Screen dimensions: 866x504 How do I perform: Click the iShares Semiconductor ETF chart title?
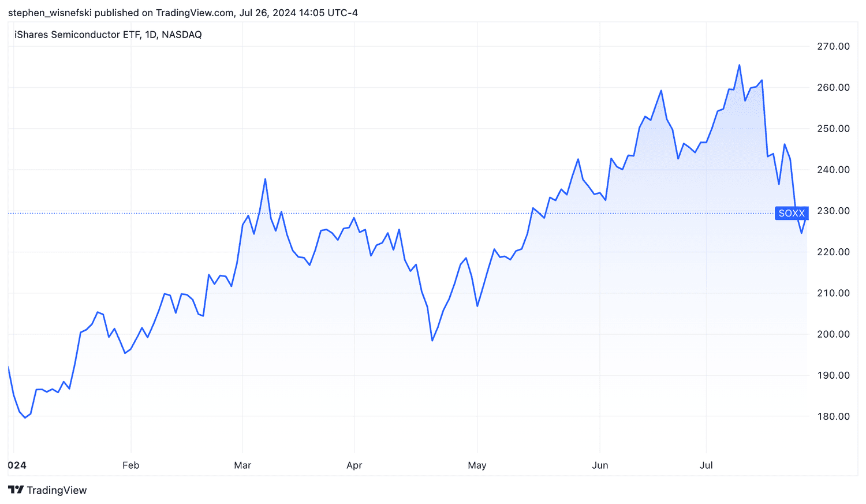(x=108, y=35)
